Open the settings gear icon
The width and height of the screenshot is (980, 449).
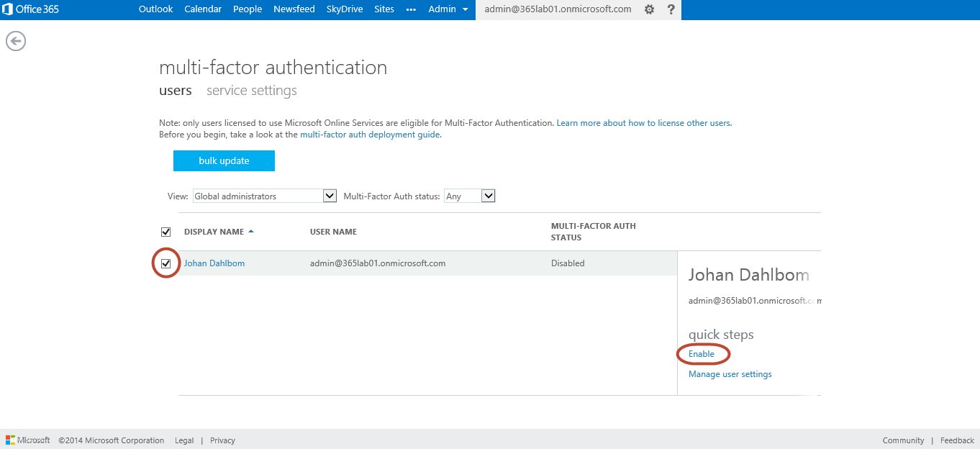click(x=649, y=9)
